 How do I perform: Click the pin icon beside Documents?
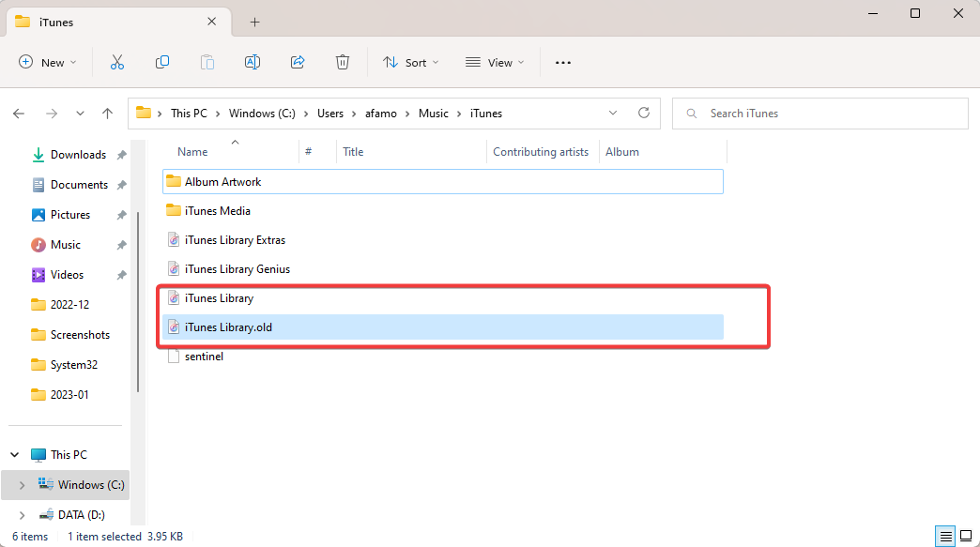coord(121,185)
